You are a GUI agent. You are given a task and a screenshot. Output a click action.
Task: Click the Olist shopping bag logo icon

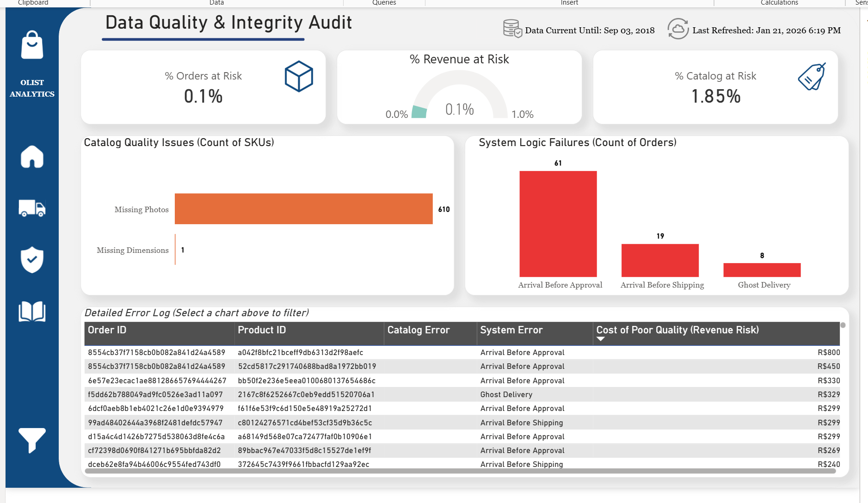pyautogui.click(x=32, y=45)
